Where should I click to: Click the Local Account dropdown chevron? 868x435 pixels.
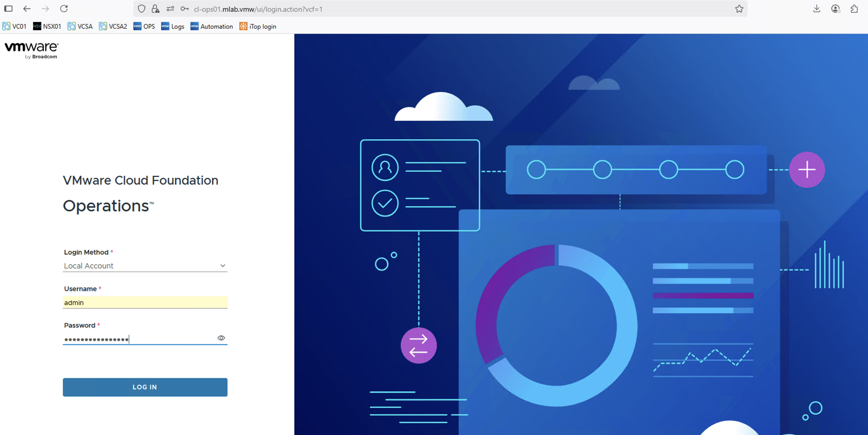pos(223,266)
